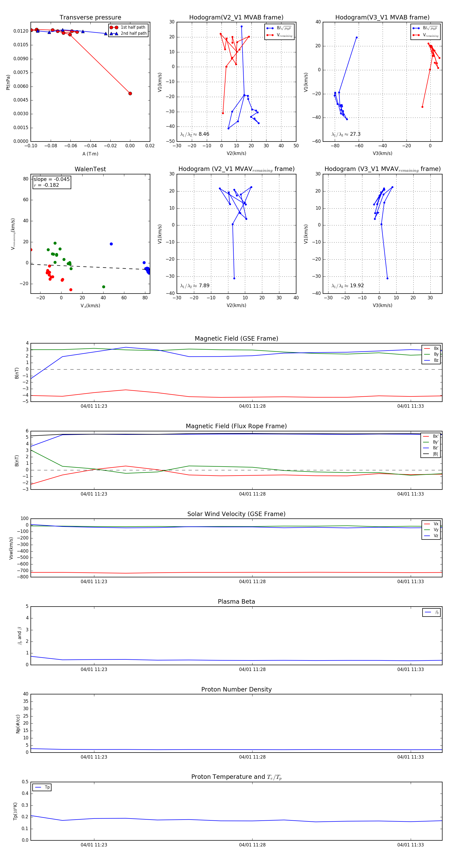Click the 'Bz' legend entry in GSE magnetic field
Viewport: 473px width, 868px height.
click(431, 360)
